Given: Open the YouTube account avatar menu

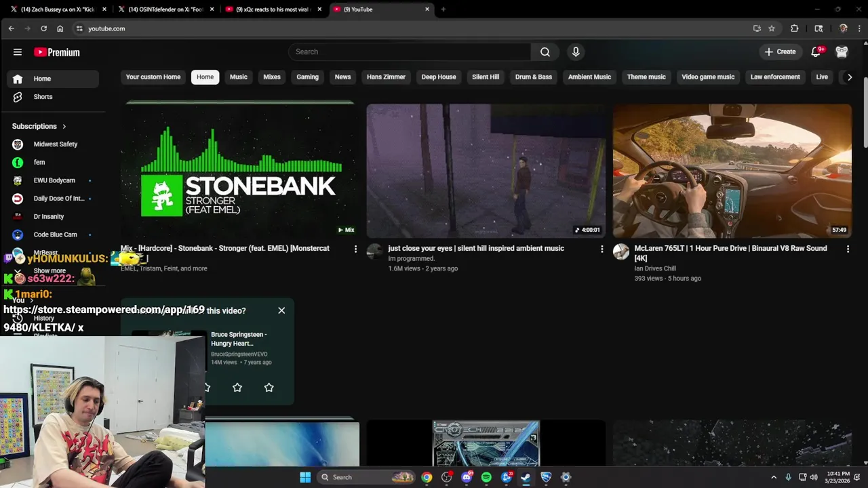Looking at the screenshot, I should point(842,52).
